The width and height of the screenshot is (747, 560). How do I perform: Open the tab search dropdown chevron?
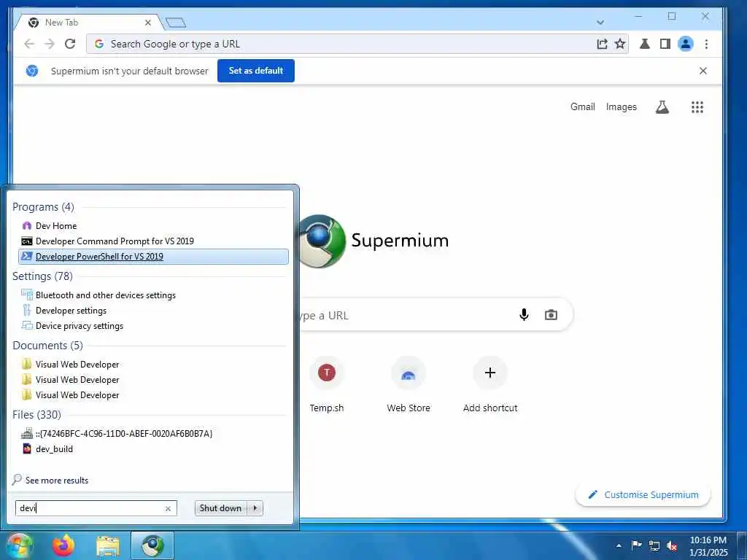click(600, 23)
